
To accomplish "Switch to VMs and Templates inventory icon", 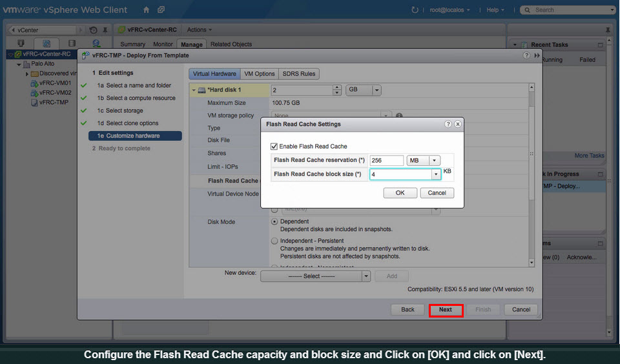I will pyautogui.click(x=46, y=43).
